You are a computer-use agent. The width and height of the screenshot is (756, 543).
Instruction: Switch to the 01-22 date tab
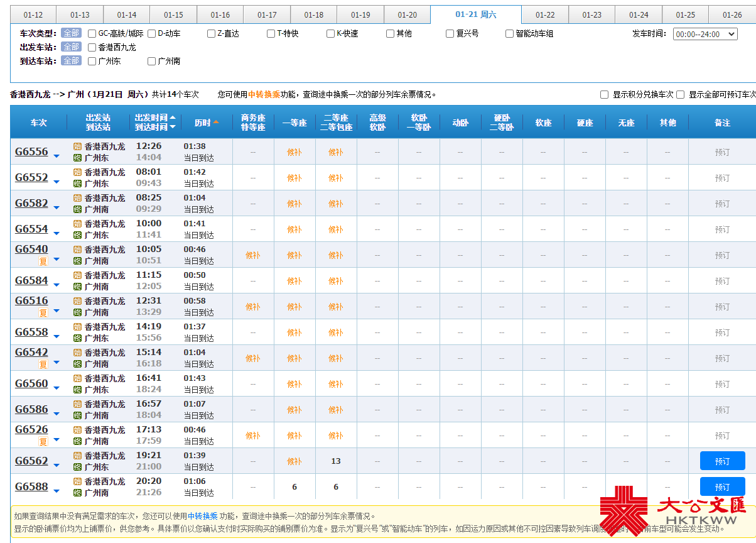(545, 15)
